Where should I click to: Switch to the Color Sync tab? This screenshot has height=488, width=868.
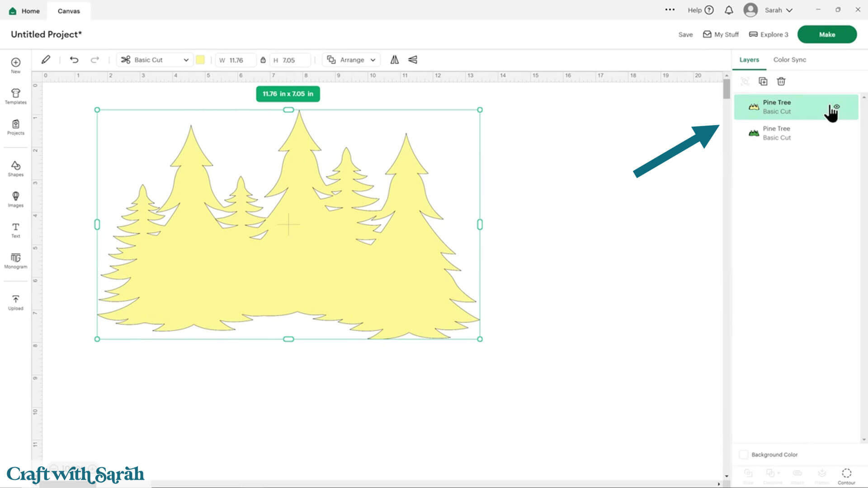[789, 60]
